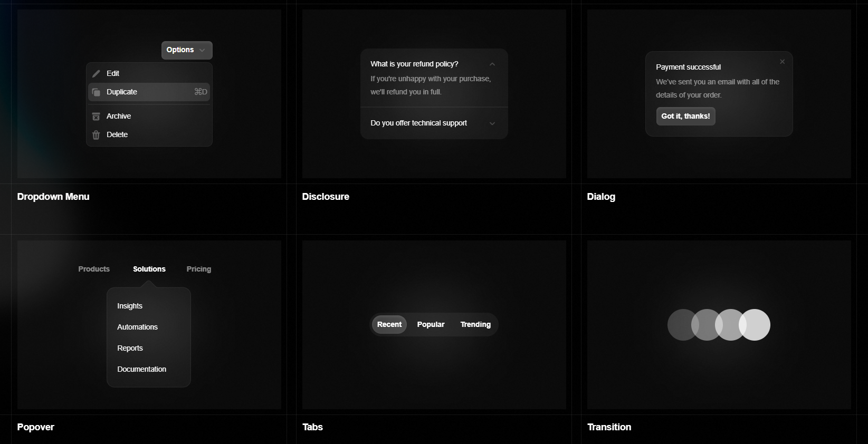This screenshot has height=444, width=868.
Task: Switch to the Trending tab
Action: pyautogui.click(x=475, y=324)
